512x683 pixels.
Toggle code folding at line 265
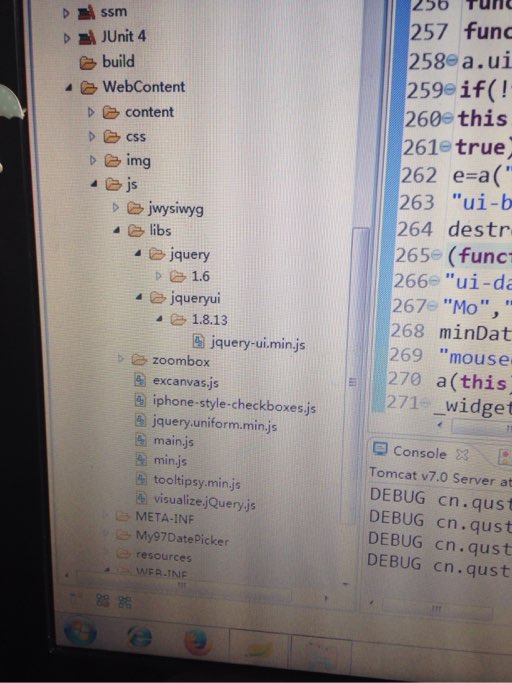pyautogui.click(x=437, y=255)
